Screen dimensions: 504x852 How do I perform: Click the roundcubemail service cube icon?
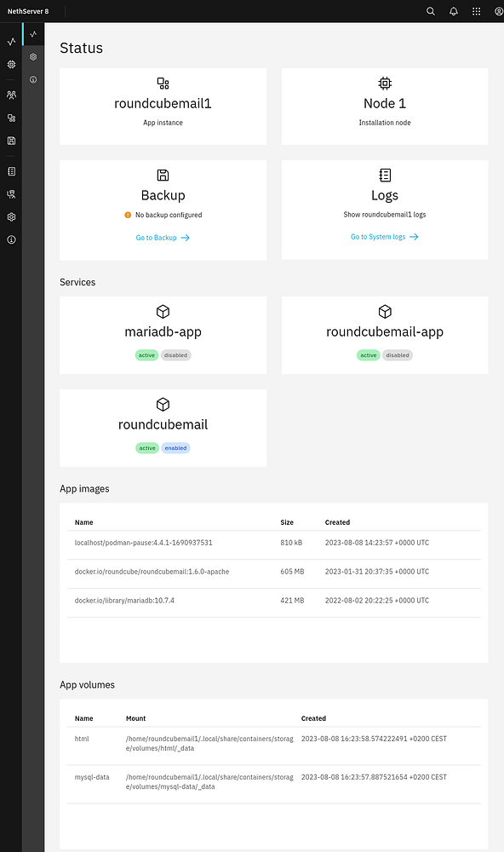point(163,404)
